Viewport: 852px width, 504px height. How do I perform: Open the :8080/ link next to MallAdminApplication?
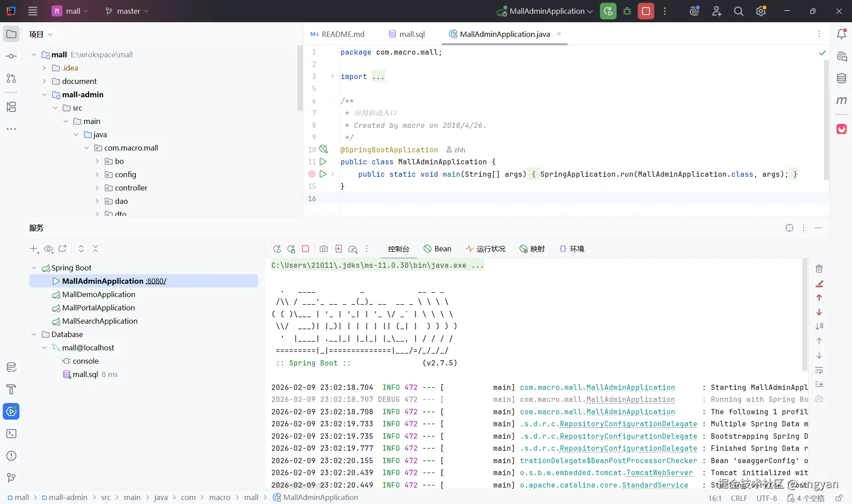point(156,281)
